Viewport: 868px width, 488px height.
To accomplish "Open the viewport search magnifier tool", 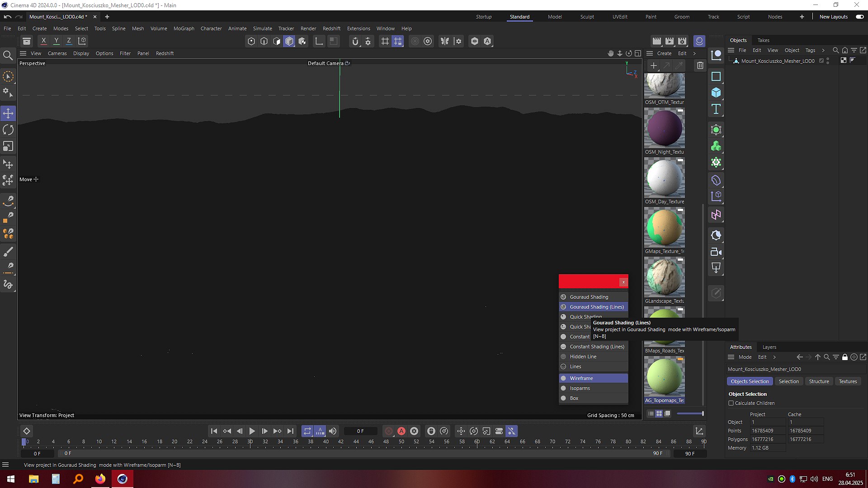I will point(8,56).
